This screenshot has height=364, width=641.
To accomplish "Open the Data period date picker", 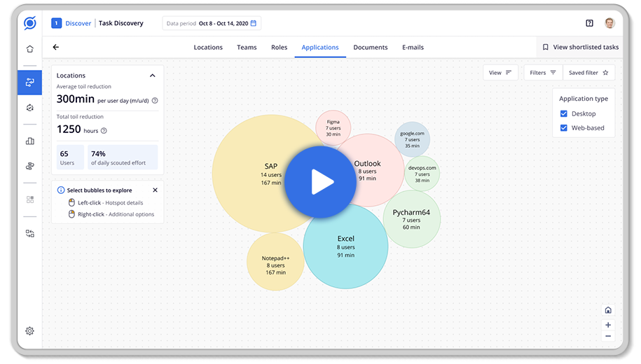I will click(212, 23).
